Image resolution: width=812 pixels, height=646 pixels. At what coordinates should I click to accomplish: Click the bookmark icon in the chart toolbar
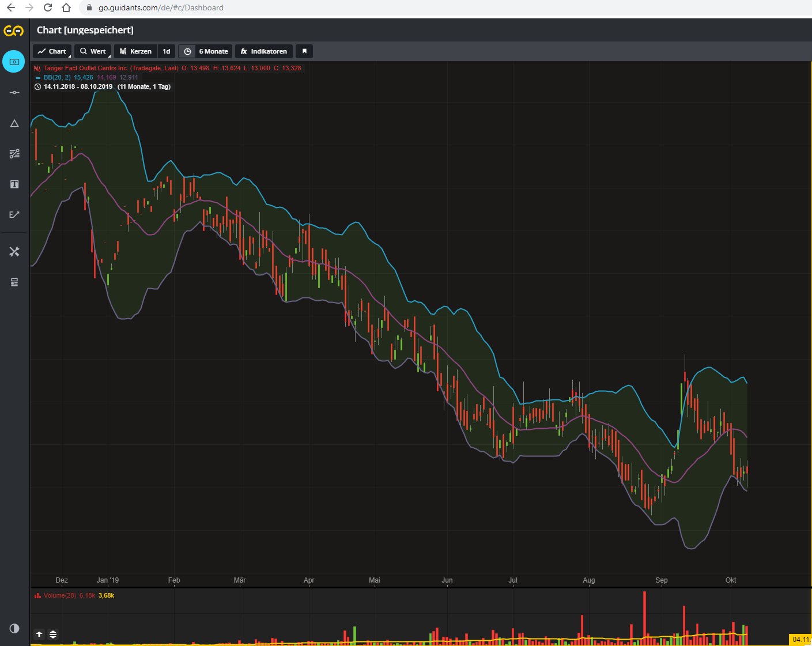point(304,51)
